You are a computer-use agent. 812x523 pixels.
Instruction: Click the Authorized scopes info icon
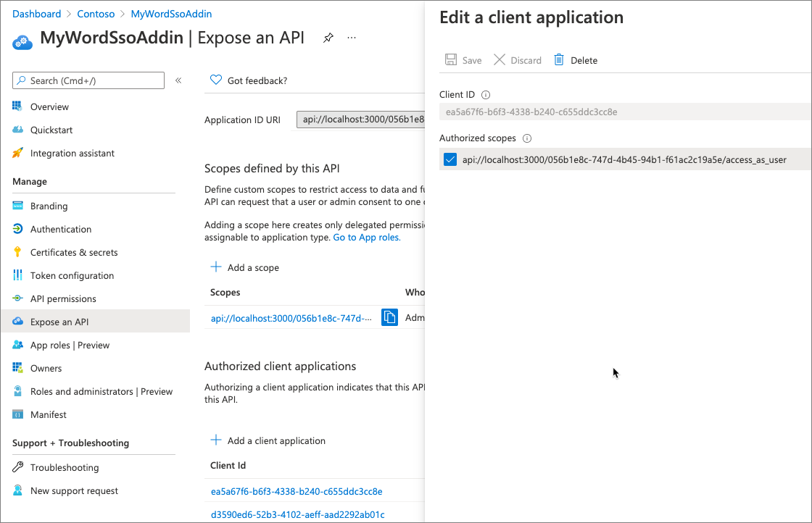click(x=527, y=138)
